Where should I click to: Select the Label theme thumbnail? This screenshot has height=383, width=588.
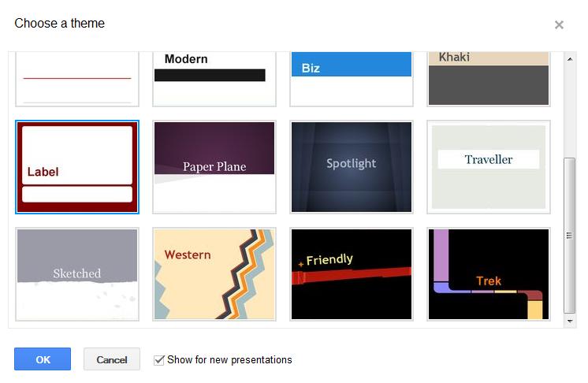tap(77, 167)
